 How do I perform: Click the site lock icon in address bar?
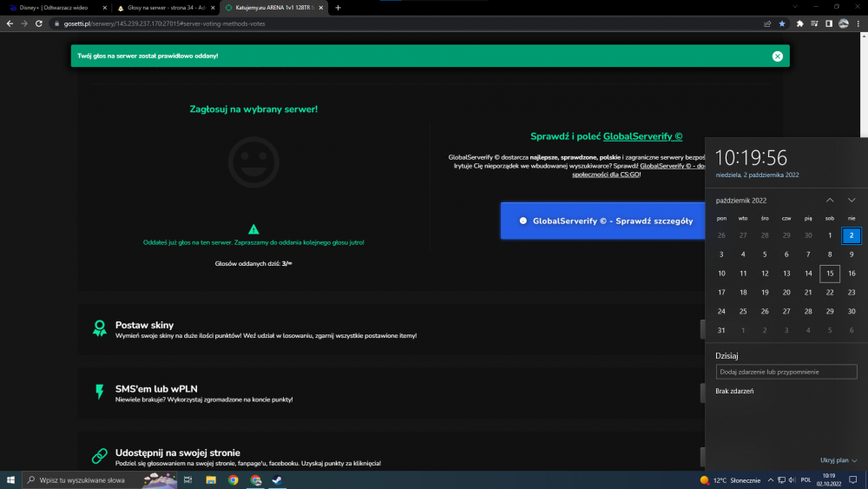click(x=56, y=23)
